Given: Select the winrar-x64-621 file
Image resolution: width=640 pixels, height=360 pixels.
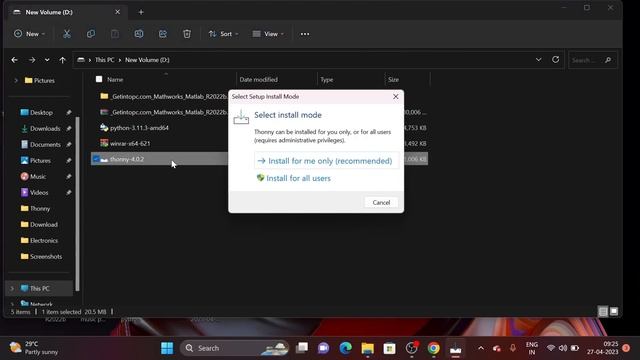Looking at the screenshot, I should click(x=130, y=144).
